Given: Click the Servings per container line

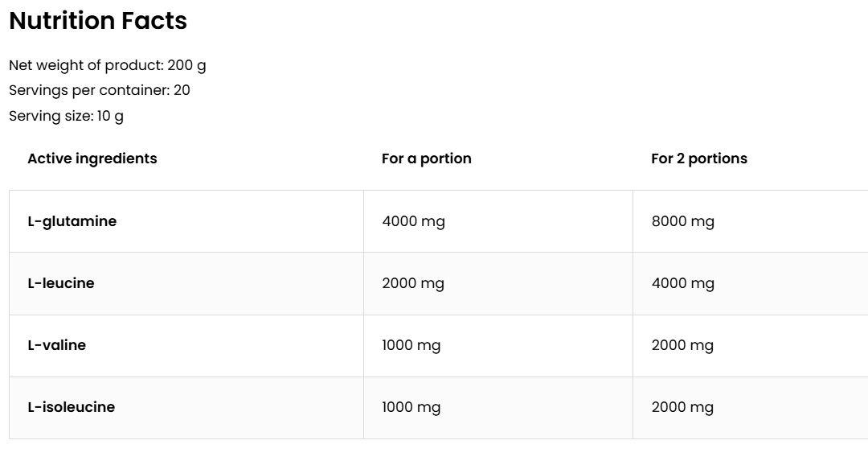Looking at the screenshot, I should pos(100,90).
